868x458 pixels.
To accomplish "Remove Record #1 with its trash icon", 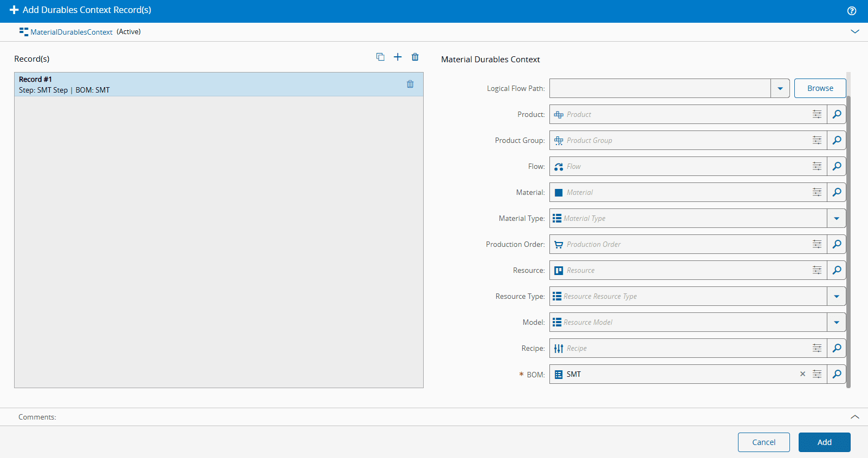I will 410,84.
